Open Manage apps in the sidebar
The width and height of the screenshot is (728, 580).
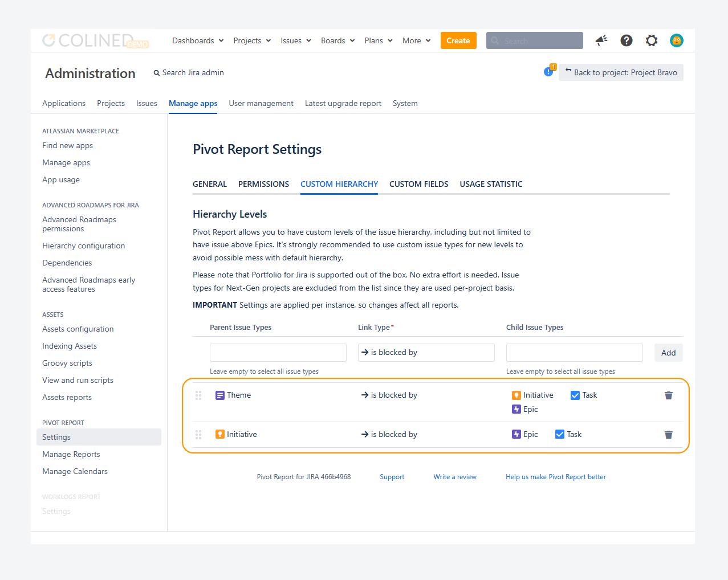click(x=66, y=162)
